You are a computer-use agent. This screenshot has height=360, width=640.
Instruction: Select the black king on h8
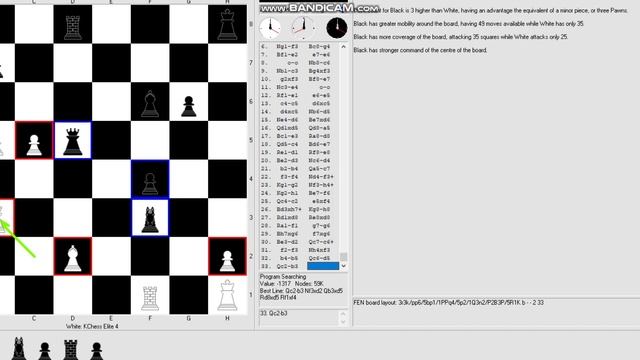[x=227, y=25]
